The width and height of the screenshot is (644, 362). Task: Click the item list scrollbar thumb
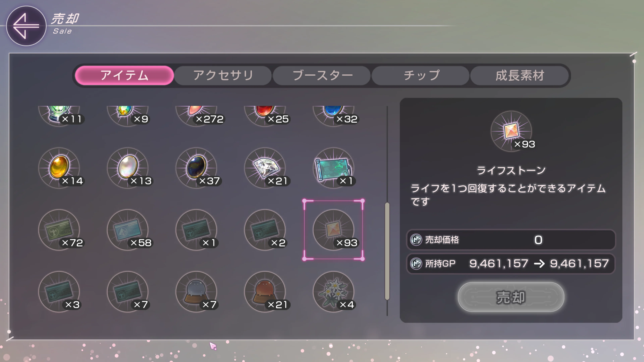pos(387,251)
